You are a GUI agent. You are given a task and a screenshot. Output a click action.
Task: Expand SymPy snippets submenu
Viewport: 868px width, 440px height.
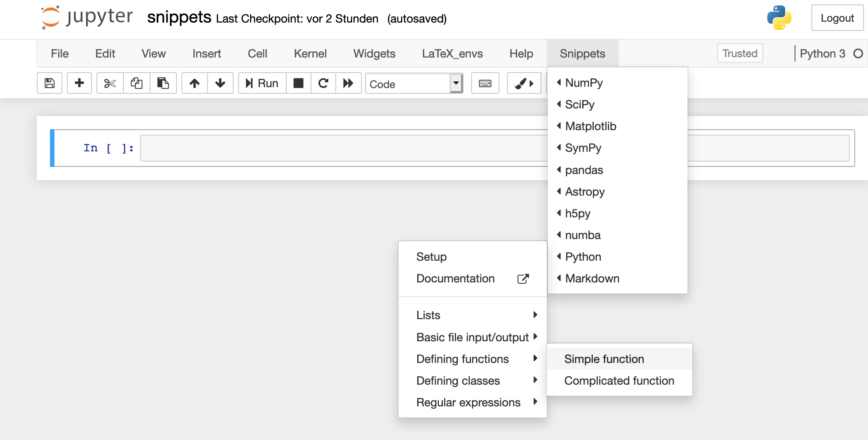click(617, 148)
